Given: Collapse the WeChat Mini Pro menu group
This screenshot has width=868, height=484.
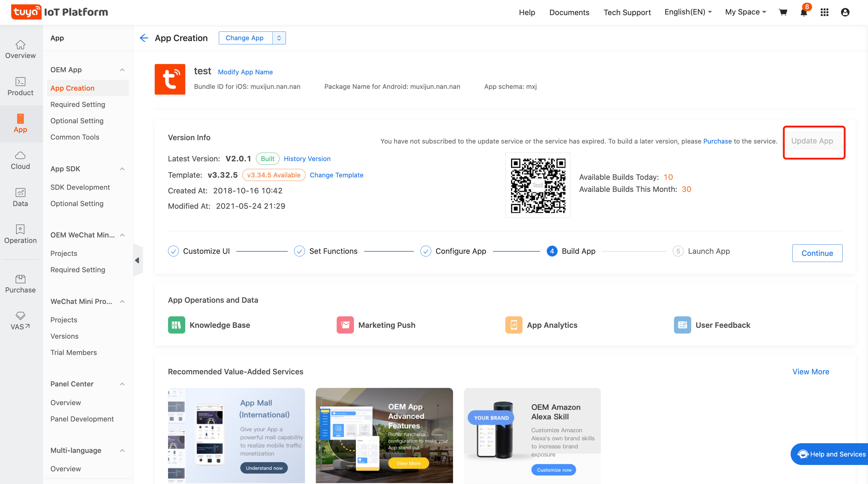Looking at the screenshot, I should tap(122, 302).
